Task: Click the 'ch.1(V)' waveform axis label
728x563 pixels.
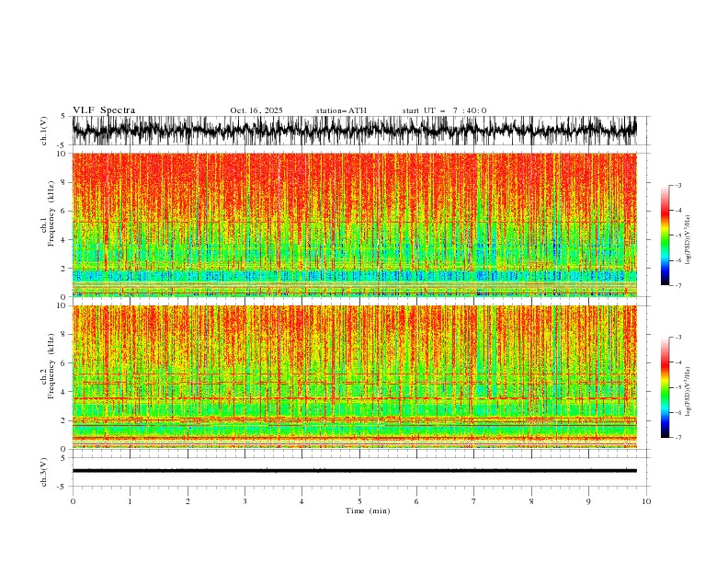Action: pos(44,131)
